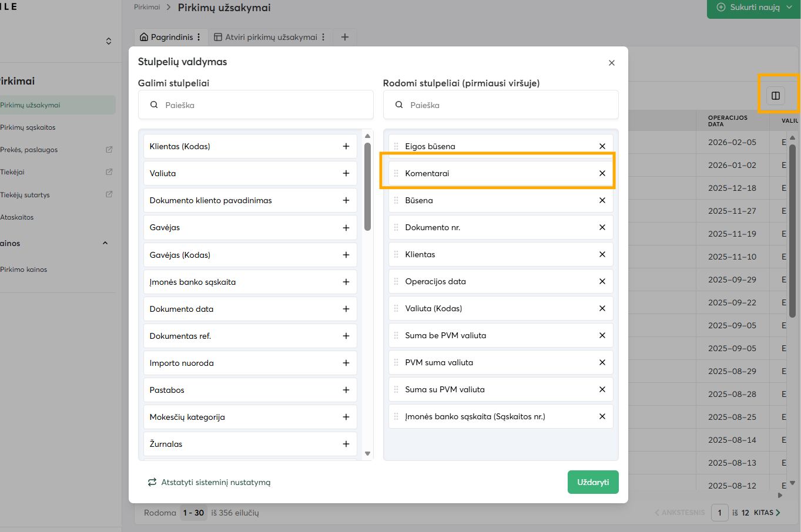Click drag handle of Dokumento nr.

tap(396, 227)
